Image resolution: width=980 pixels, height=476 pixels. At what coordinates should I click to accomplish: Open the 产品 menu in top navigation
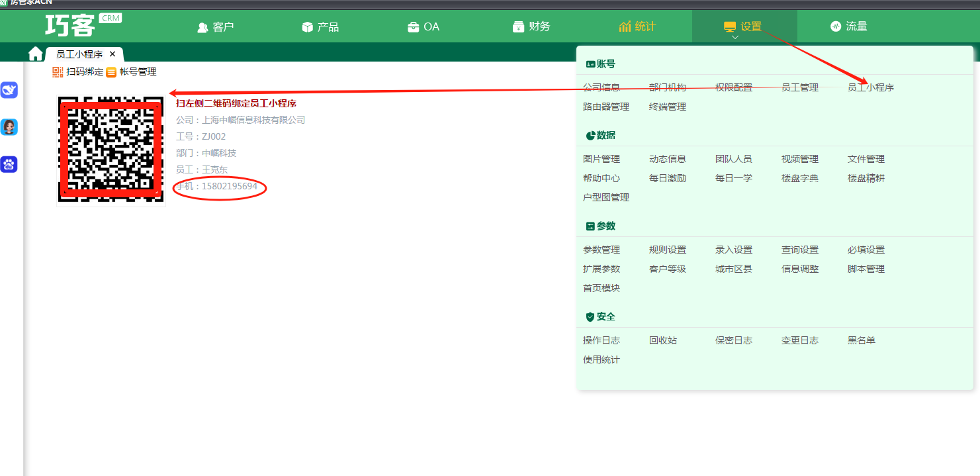coord(320,27)
